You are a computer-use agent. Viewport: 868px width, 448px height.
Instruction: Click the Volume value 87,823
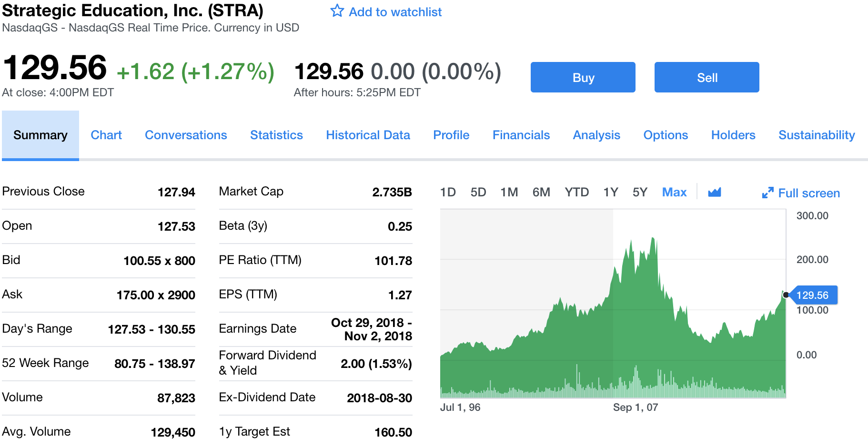point(176,398)
